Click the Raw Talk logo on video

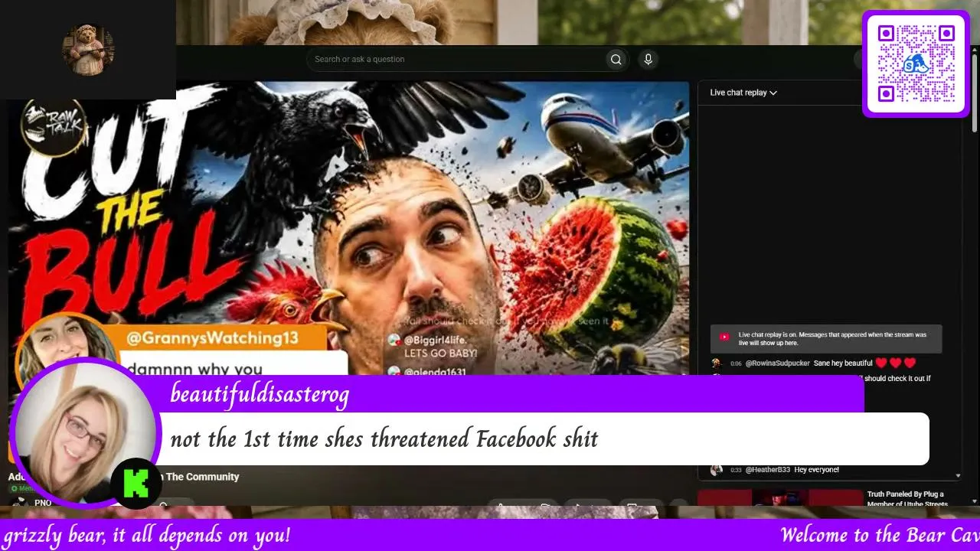point(54,125)
